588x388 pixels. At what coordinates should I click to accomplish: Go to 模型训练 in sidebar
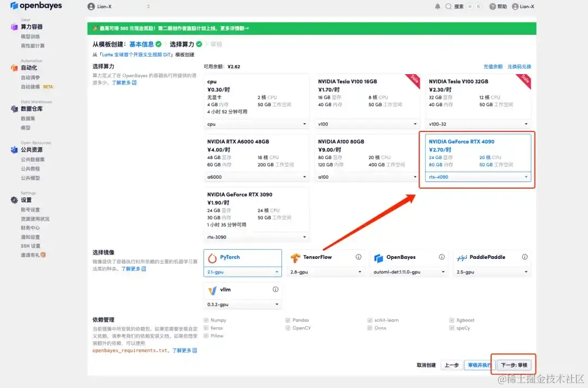30,37
